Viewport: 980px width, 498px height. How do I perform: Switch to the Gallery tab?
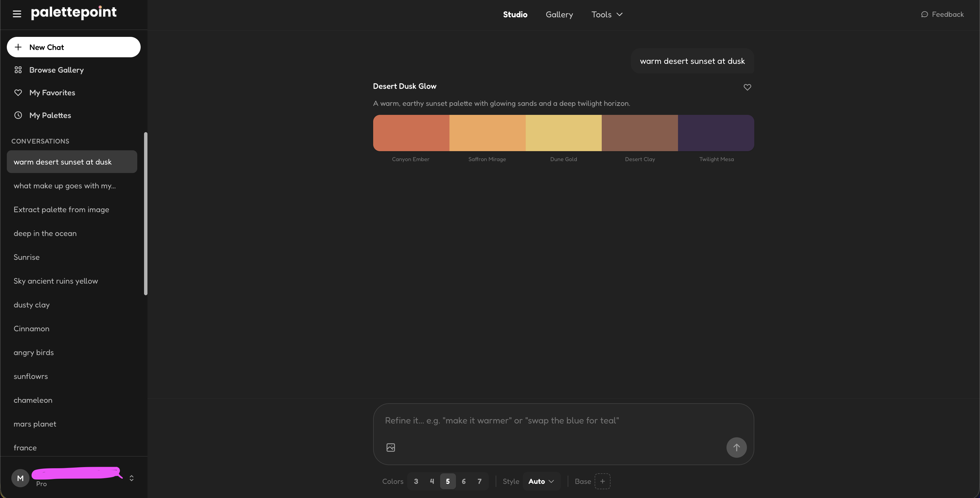click(559, 14)
